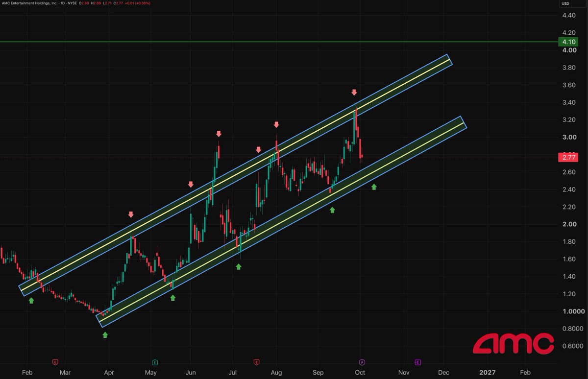Click the Apr label on time axis
Image resolution: width=588 pixels, height=379 pixels.
click(x=109, y=373)
